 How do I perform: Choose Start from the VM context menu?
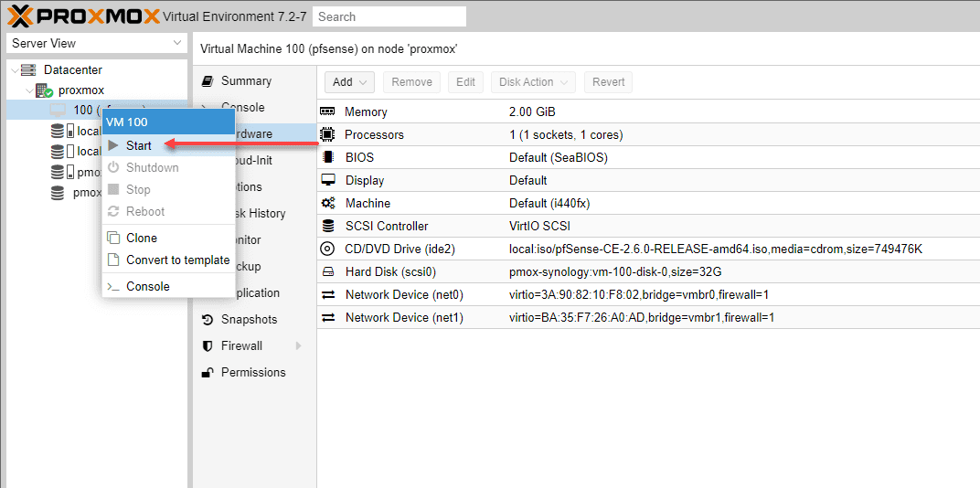point(139,145)
